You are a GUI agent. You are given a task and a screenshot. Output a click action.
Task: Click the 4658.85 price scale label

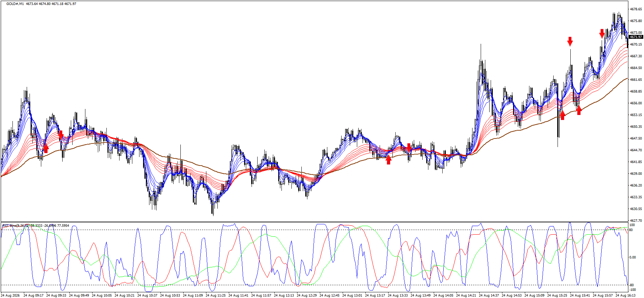coord(636,92)
